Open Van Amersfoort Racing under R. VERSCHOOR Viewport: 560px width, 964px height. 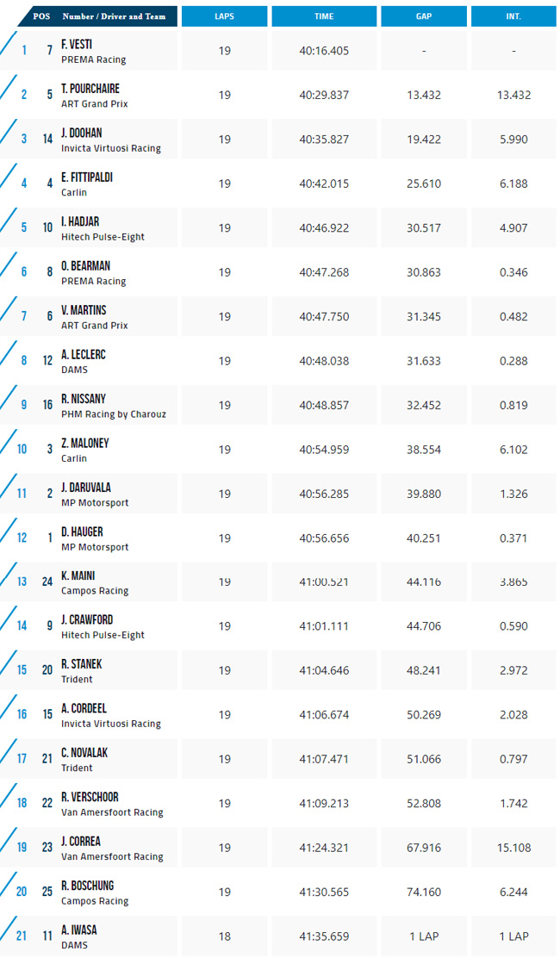coord(113,812)
